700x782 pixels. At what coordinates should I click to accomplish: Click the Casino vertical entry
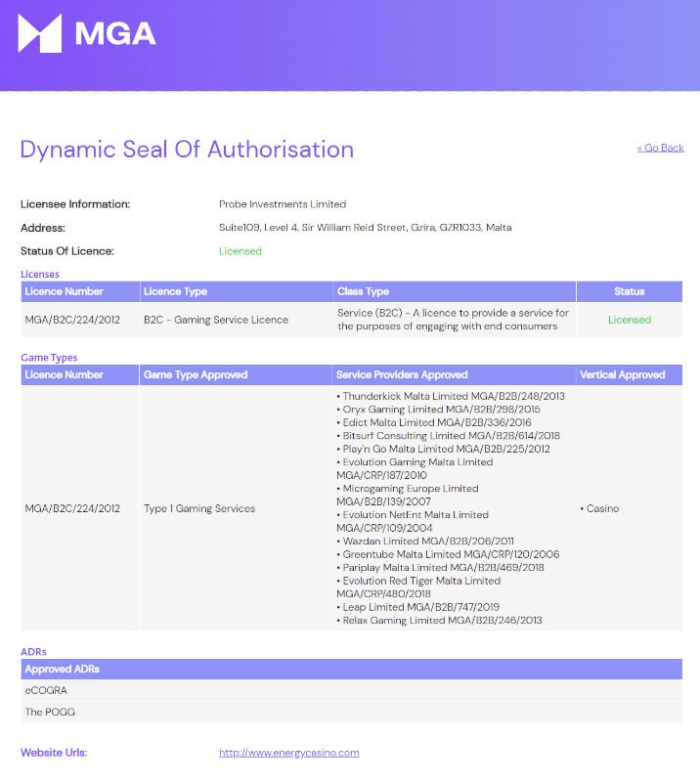(x=601, y=508)
